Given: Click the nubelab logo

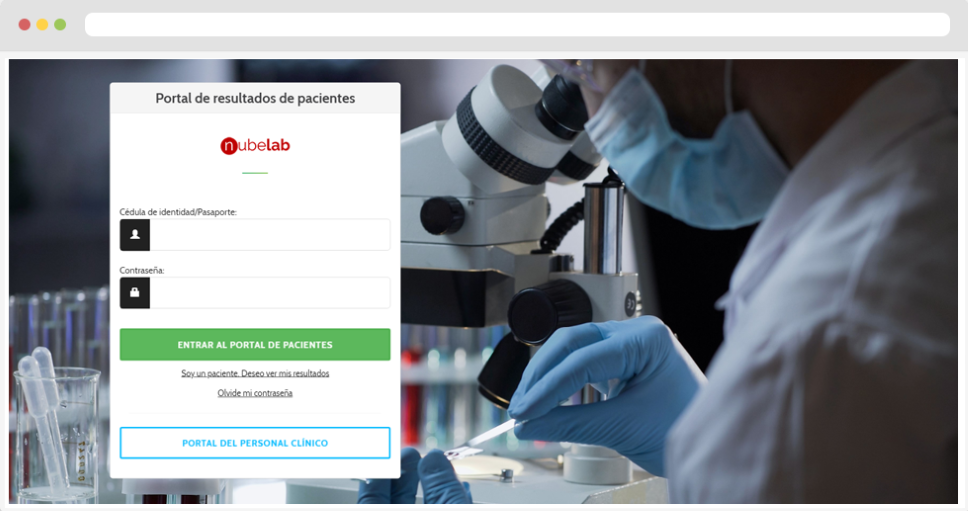Looking at the screenshot, I should [255, 146].
